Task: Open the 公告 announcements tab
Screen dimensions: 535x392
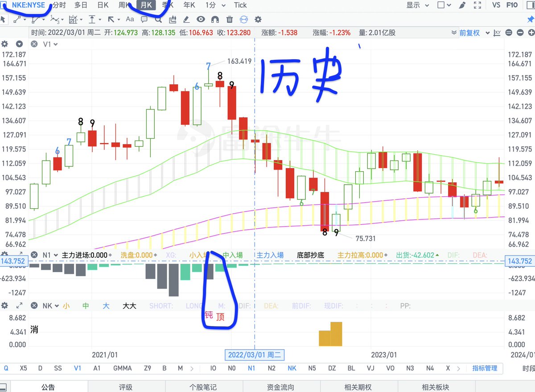Action: tap(49, 387)
